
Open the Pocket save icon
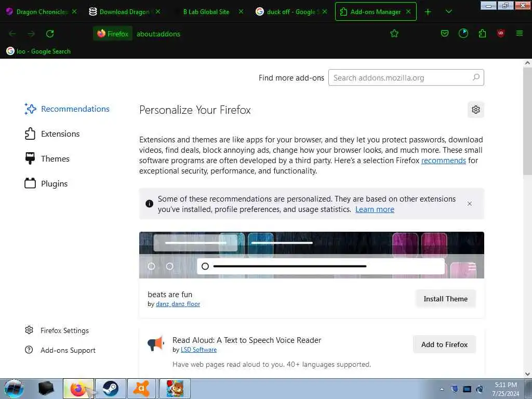tap(445, 34)
